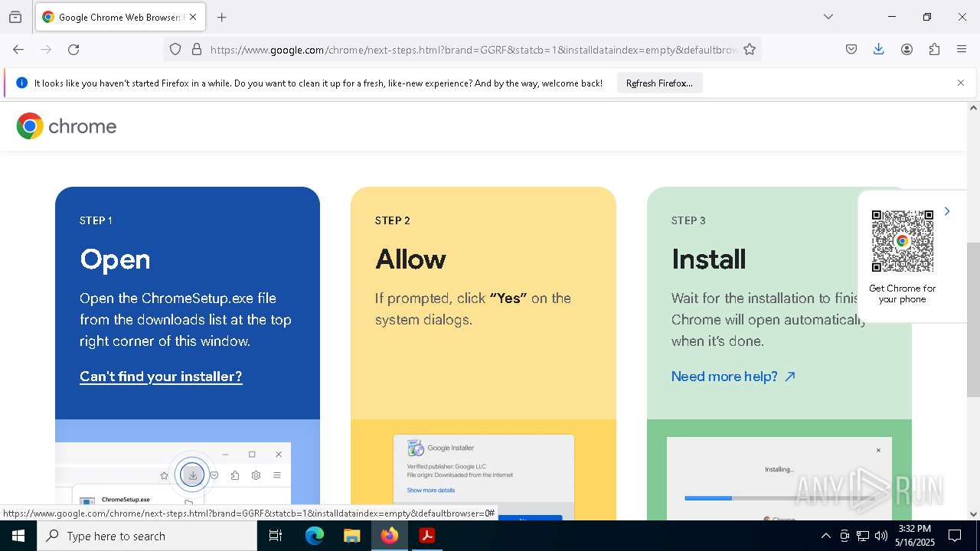Open tracking protection shield icon
980x551 pixels.
[175, 49]
